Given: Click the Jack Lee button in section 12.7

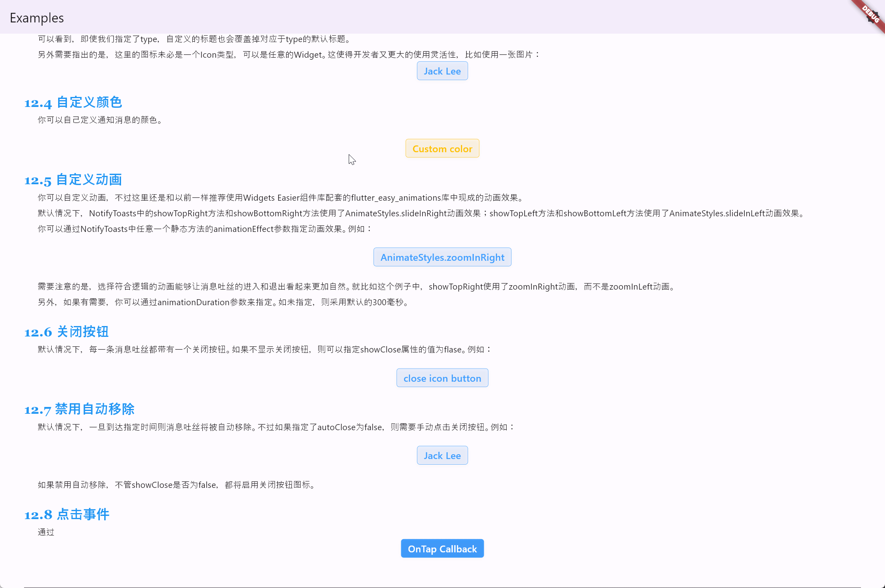Looking at the screenshot, I should 442,455.
